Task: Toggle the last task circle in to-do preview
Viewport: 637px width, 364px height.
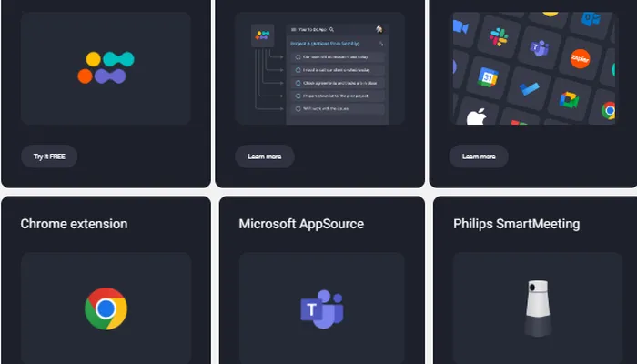Action: (298, 107)
